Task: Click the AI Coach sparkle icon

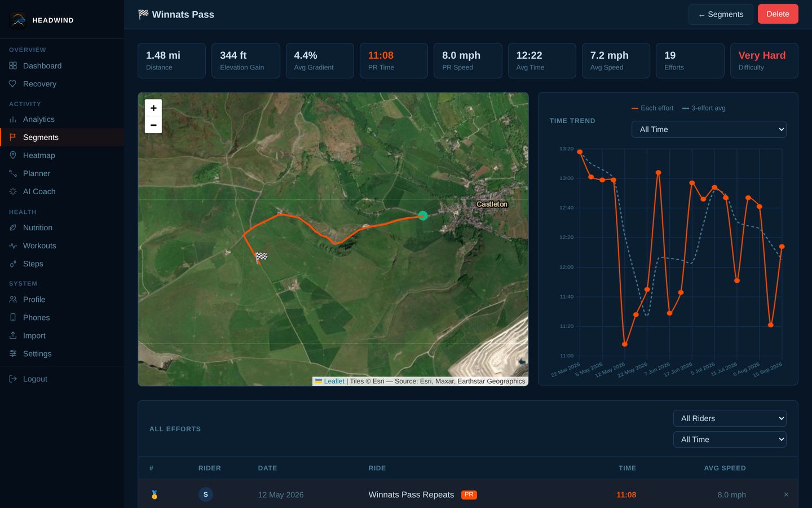Action: coord(13,192)
